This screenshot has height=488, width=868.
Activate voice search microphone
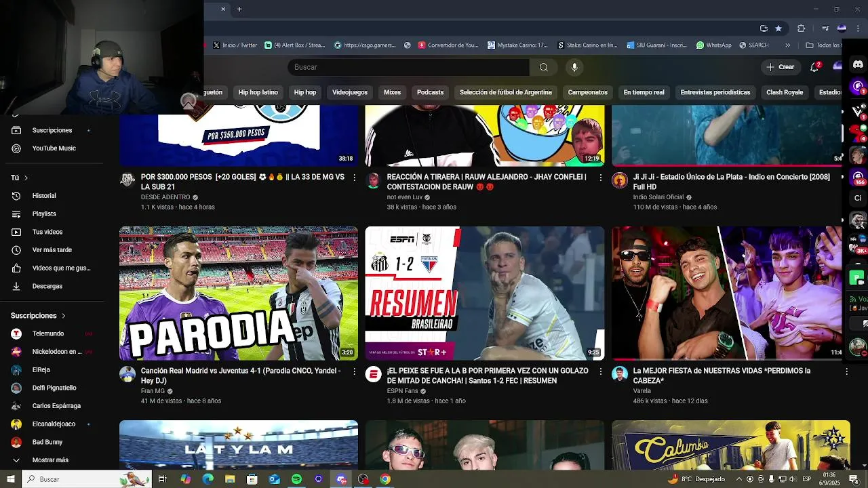574,67
